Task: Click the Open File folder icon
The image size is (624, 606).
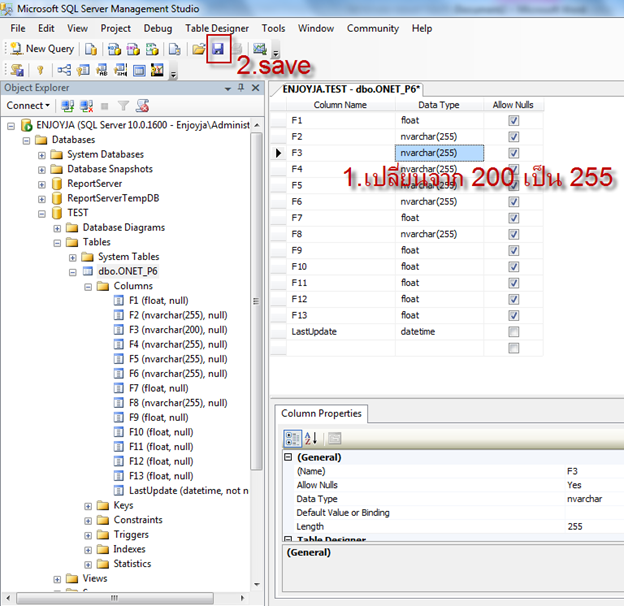Action: [199, 49]
